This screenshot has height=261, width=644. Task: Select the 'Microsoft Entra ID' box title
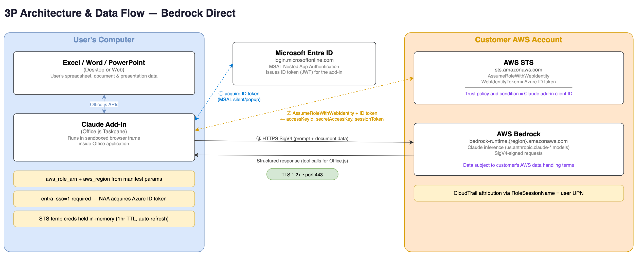304,53
